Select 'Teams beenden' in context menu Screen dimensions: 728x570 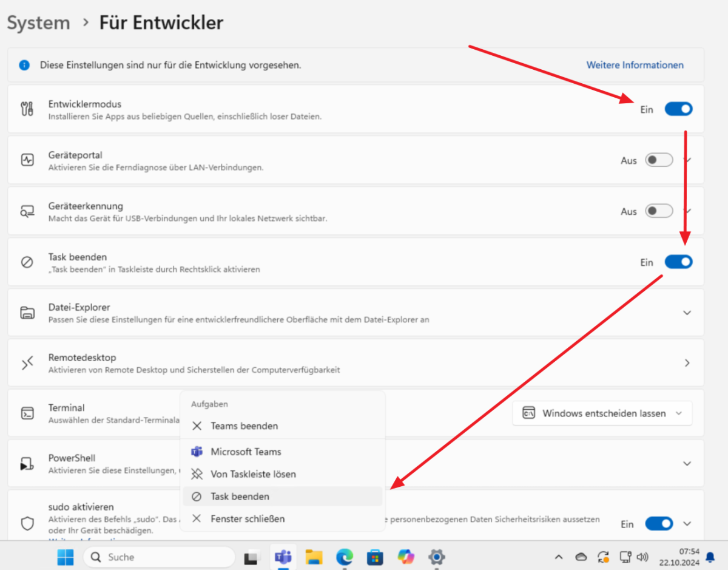[x=283, y=426]
